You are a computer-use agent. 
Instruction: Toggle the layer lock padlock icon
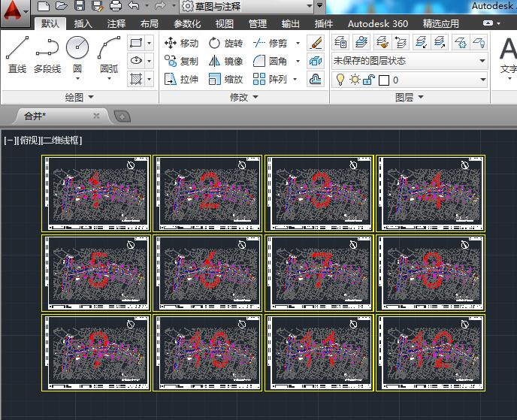click(368, 80)
